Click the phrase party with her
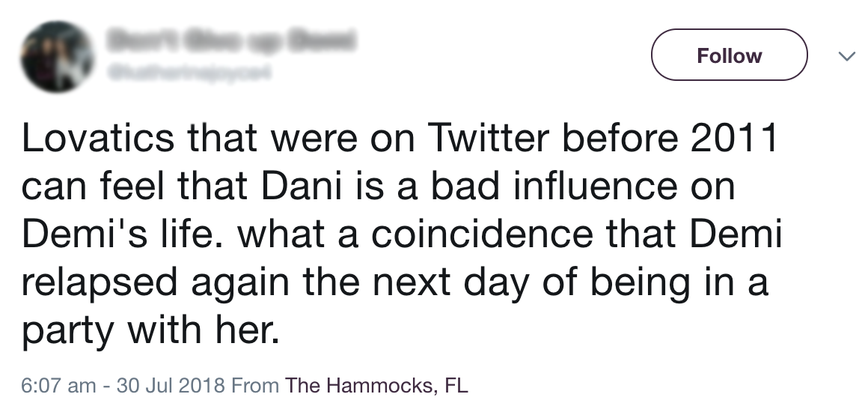Viewport: 868px width, 412px height. [150, 330]
